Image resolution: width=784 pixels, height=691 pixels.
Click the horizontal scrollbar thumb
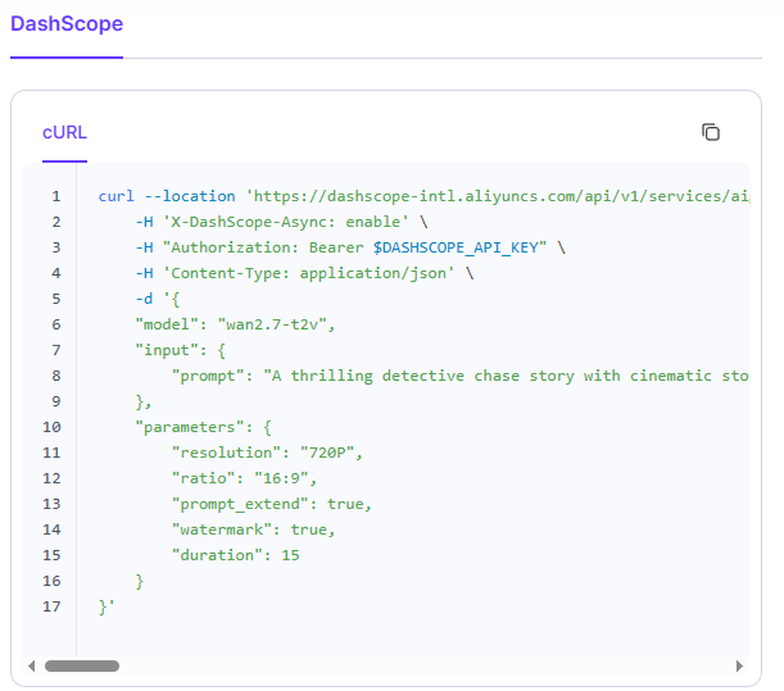coord(82,666)
